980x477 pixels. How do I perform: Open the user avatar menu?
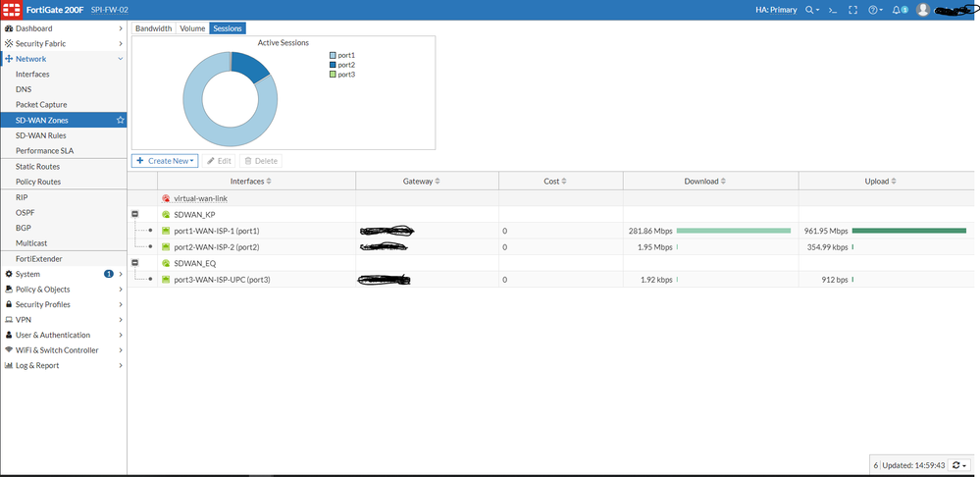923,10
